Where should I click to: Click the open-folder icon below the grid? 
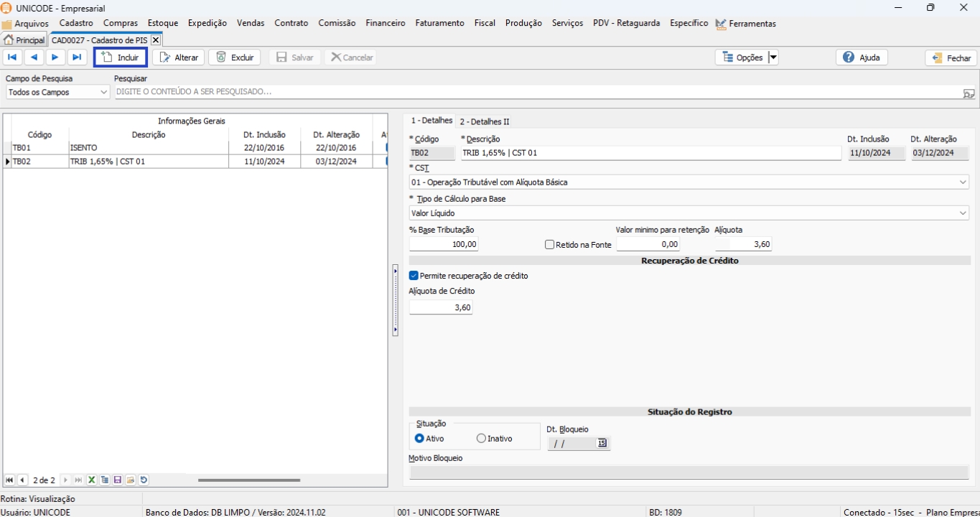131,480
